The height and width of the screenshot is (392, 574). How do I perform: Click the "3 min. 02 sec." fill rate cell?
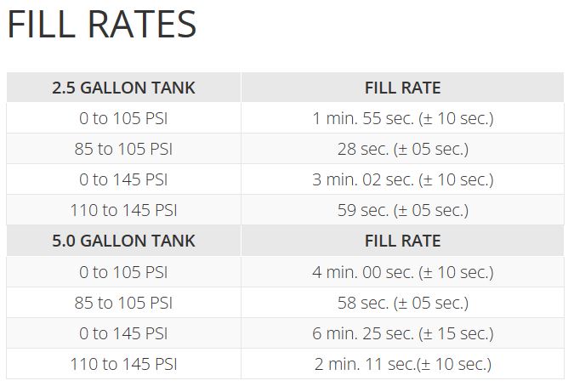click(402, 179)
